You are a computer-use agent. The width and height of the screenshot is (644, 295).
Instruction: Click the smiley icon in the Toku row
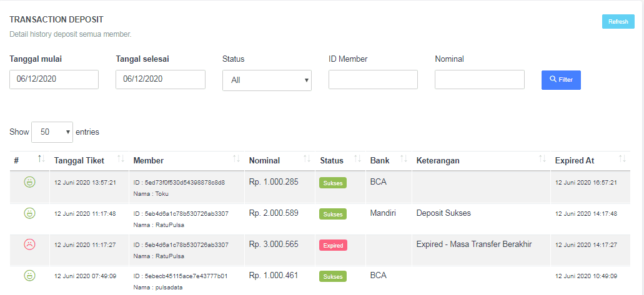click(29, 182)
